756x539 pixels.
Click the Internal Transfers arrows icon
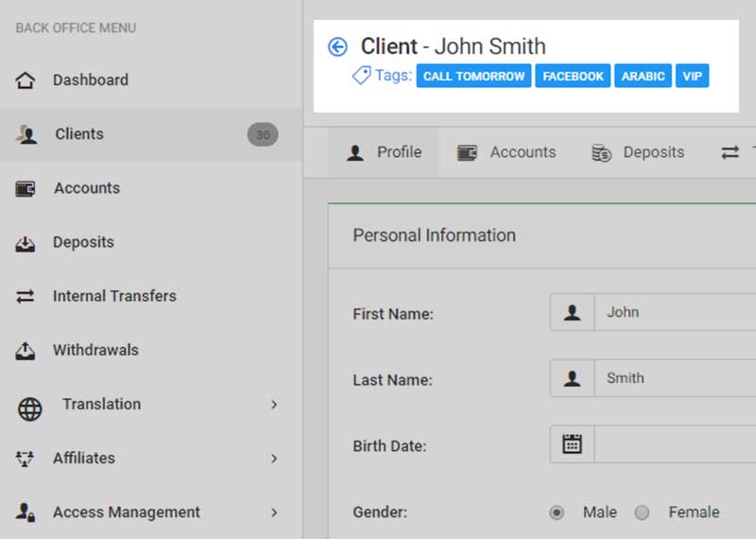(x=26, y=297)
